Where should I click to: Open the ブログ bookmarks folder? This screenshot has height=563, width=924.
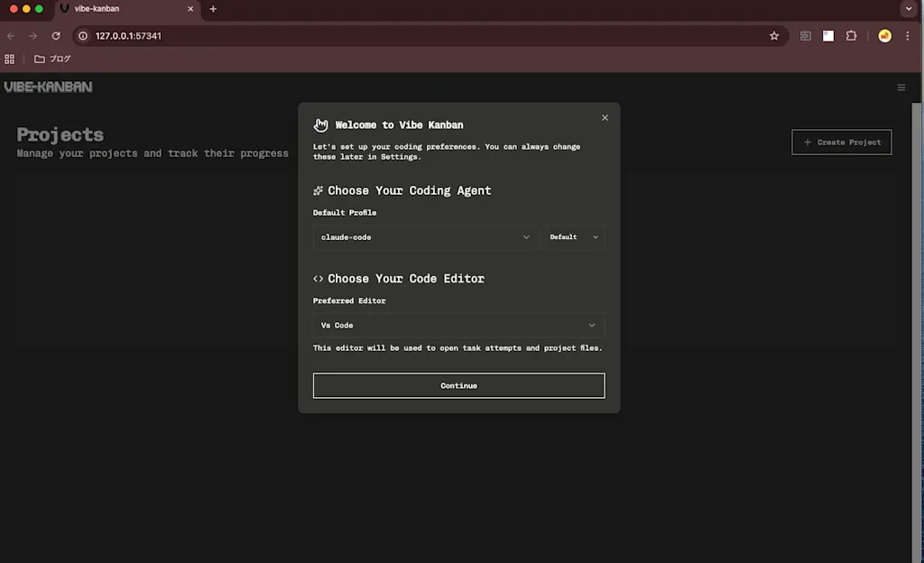point(52,59)
